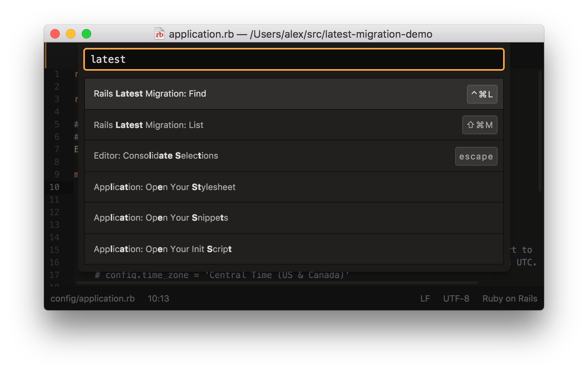This screenshot has width=588, height=373.
Task: Click inside the command palette search field
Action: 294,59
